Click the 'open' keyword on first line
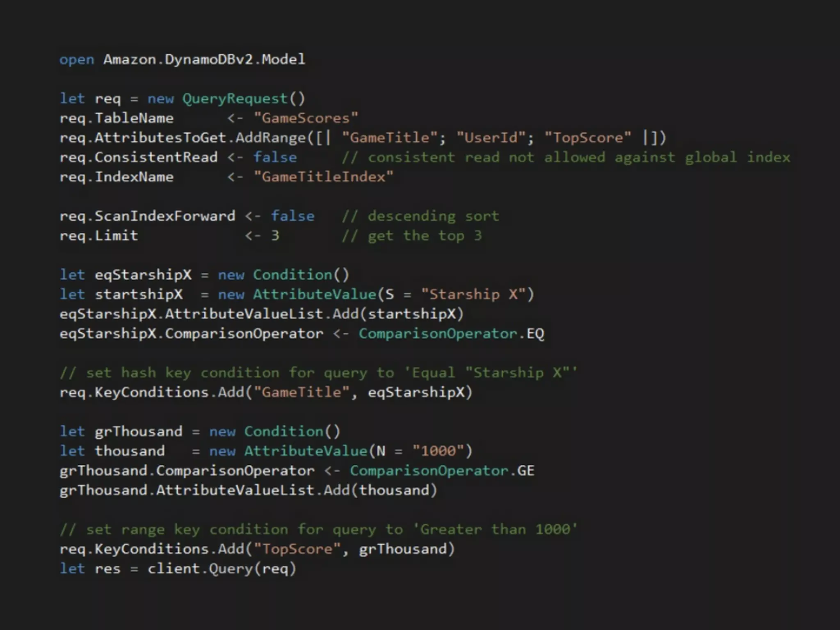Viewport: 840px width, 630px height. (x=77, y=60)
